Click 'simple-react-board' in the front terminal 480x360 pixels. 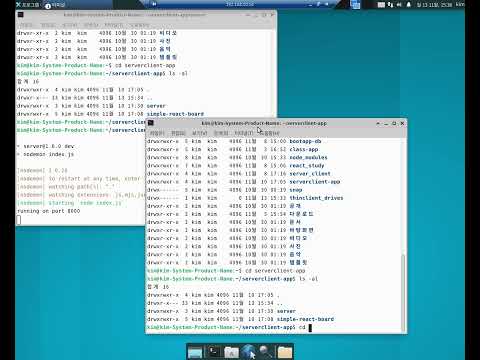click(x=305, y=319)
